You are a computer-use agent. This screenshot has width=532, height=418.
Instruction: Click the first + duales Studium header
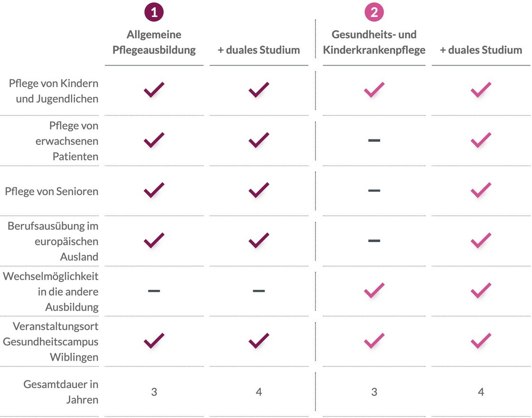259,50
